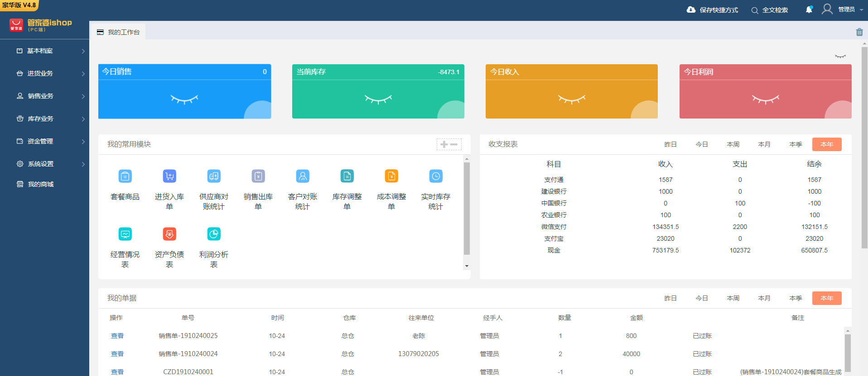
Task: Show the hidden 今日销售 card value
Action: point(184,99)
